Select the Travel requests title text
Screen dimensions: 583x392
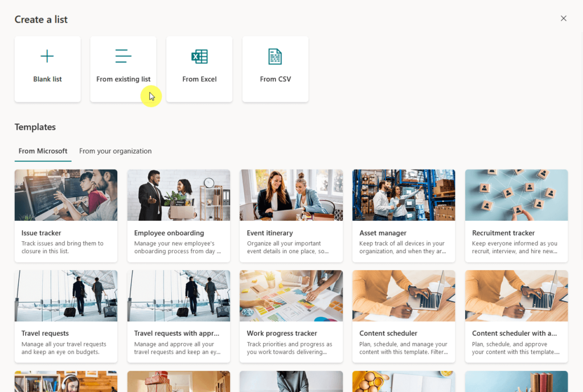coord(45,333)
